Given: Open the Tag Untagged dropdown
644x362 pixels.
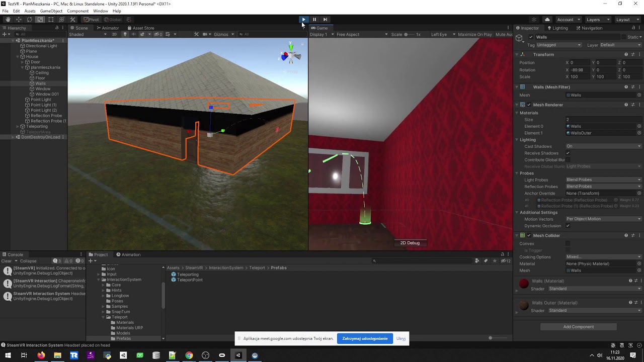Looking at the screenshot, I should pos(559,45).
